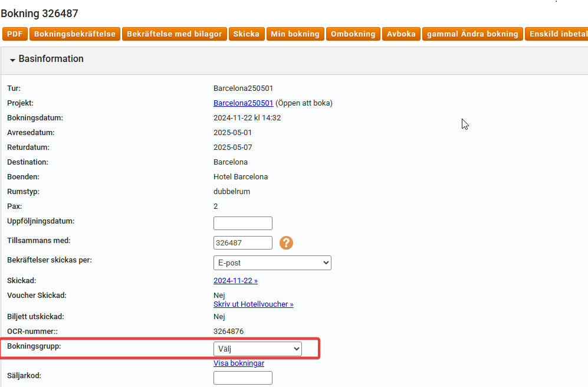This screenshot has height=387, width=588.
Task: Click Bekräftelse med bilagor button
Action: click(x=174, y=34)
